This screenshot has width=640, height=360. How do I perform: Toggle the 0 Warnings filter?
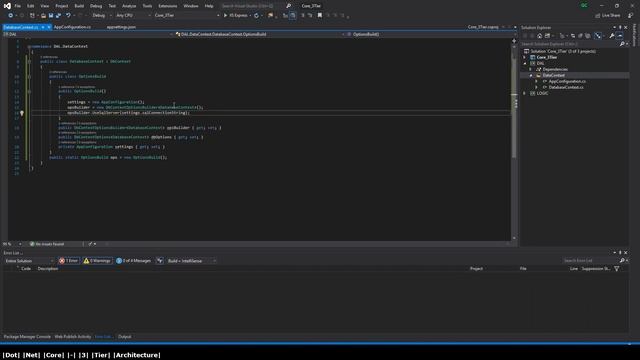tap(97, 261)
